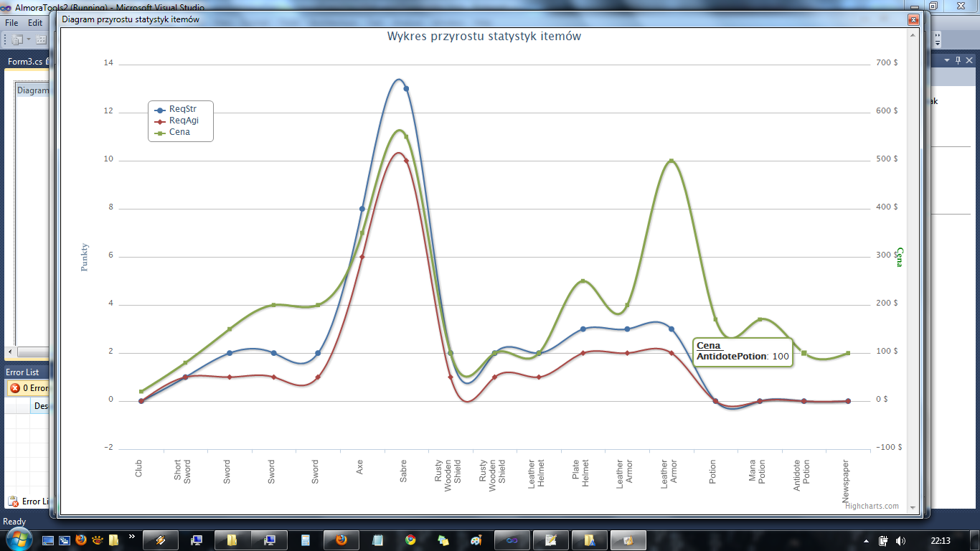Image resolution: width=980 pixels, height=551 pixels.
Task: Open the Edit menu in Visual Studio
Action: click(35, 23)
